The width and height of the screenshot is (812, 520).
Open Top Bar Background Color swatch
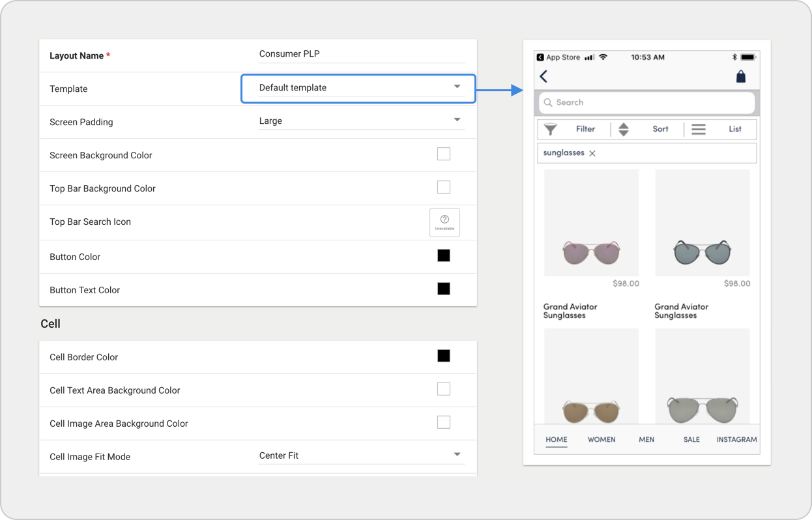(444, 187)
